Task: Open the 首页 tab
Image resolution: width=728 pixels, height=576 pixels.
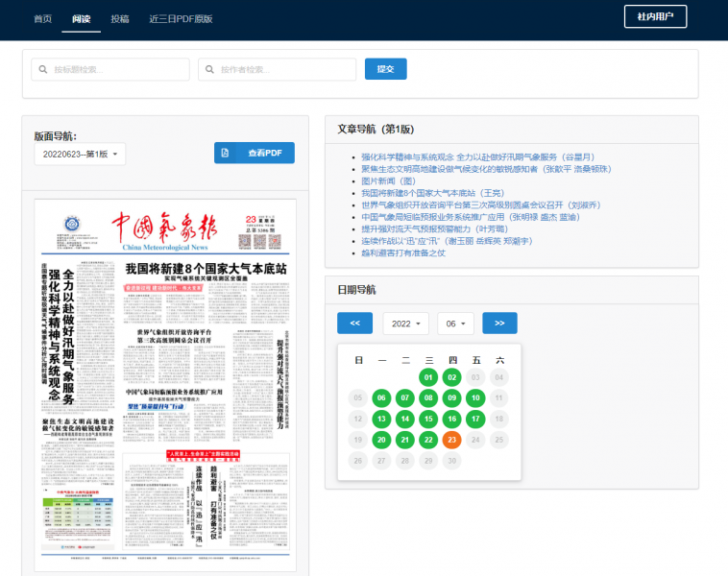Action: click(43, 19)
